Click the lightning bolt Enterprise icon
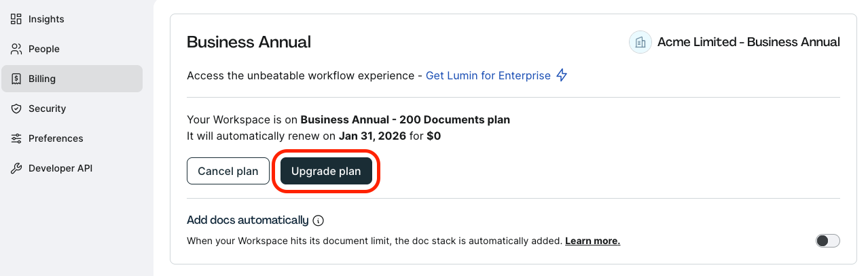Viewport: 868px width, 276px height. 562,75
